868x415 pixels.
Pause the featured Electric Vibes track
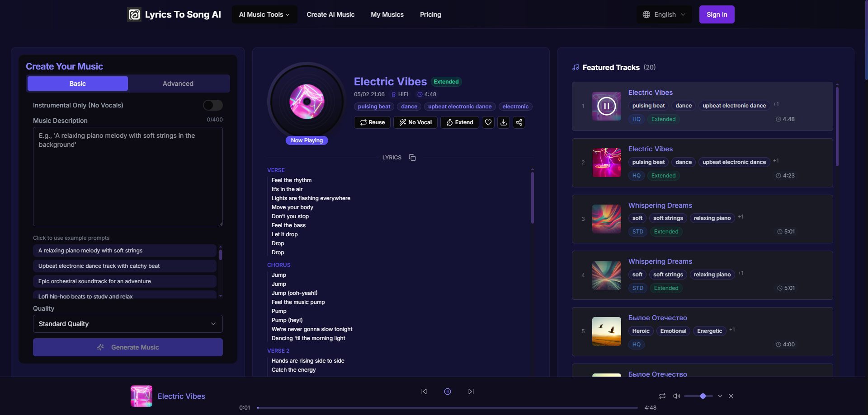click(x=606, y=106)
